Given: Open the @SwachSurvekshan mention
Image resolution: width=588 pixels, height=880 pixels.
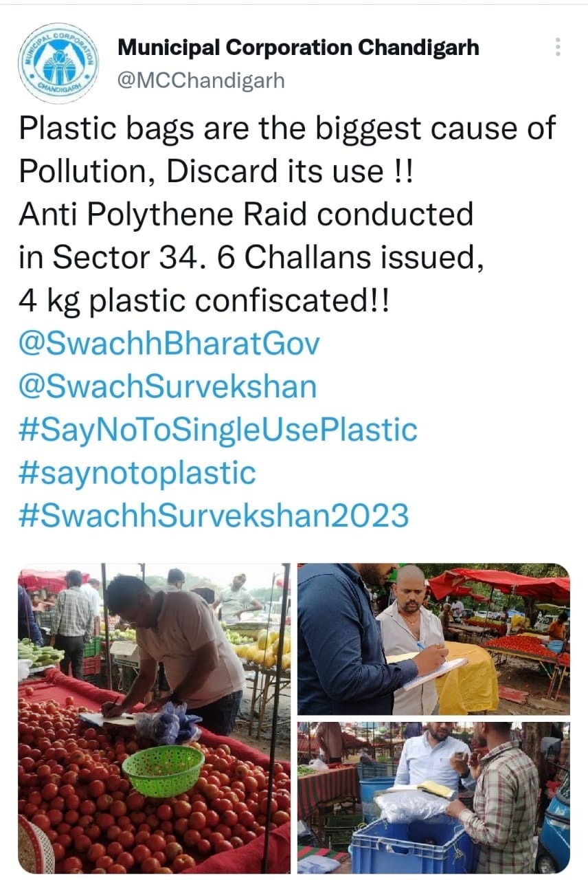Looking at the screenshot, I should tap(168, 386).
